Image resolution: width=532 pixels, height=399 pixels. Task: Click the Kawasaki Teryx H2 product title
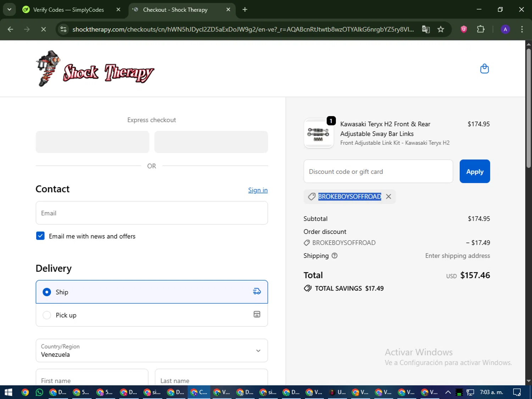point(385,129)
